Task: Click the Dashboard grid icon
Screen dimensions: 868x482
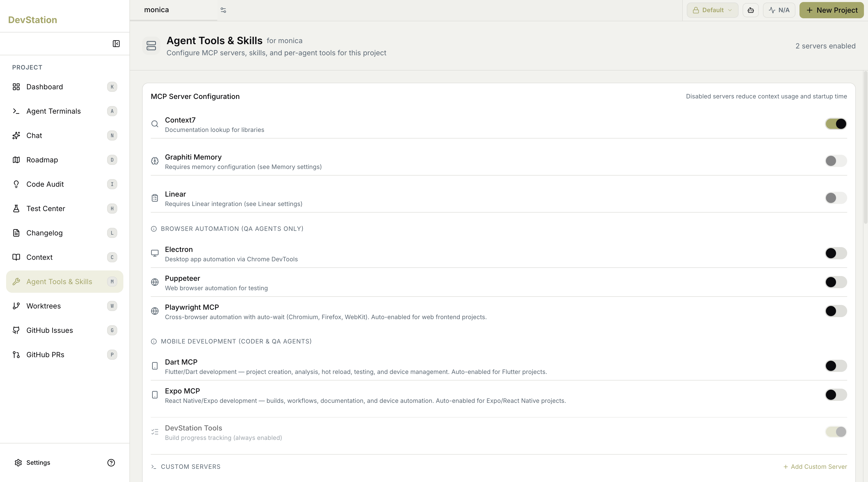Action: pos(16,87)
